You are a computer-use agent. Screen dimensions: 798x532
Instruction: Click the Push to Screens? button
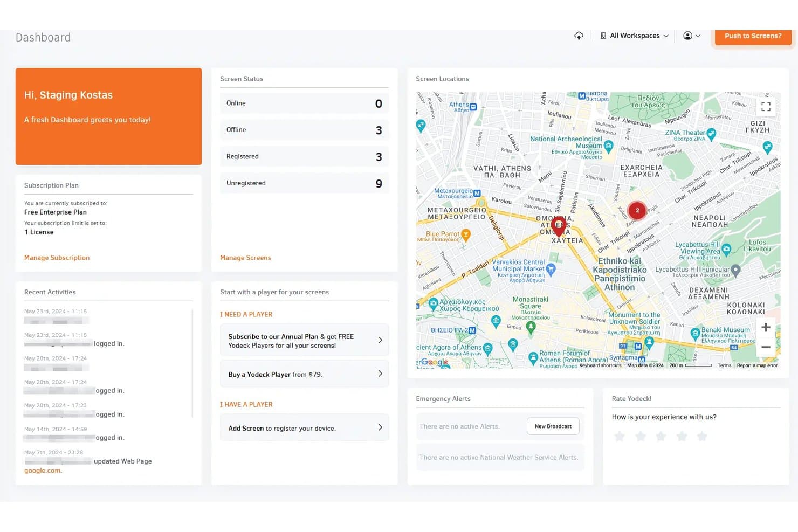[753, 36]
